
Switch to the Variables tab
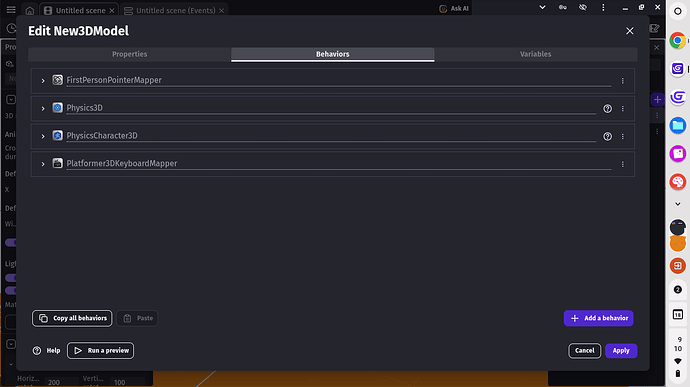[x=536, y=54]
